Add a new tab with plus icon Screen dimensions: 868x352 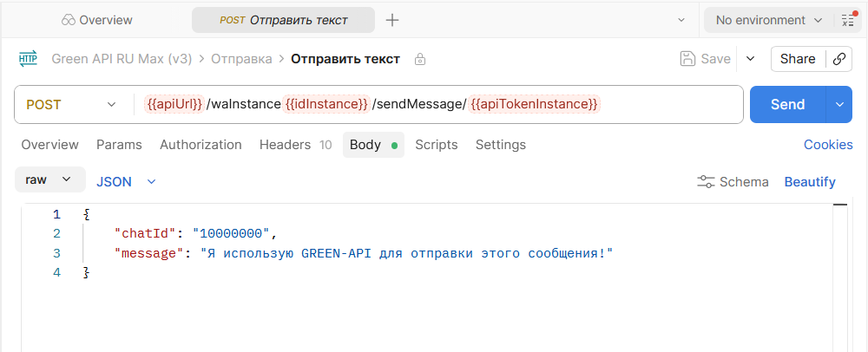[392, 20]
